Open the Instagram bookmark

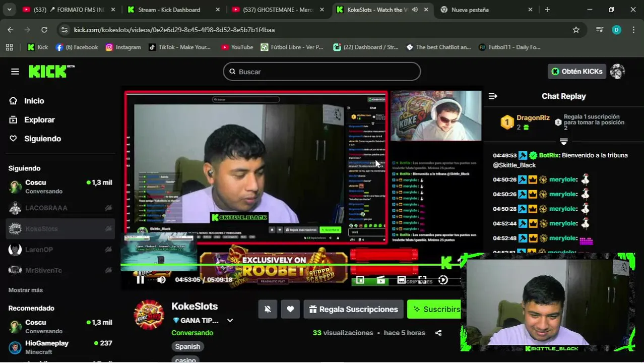[123, 47]
